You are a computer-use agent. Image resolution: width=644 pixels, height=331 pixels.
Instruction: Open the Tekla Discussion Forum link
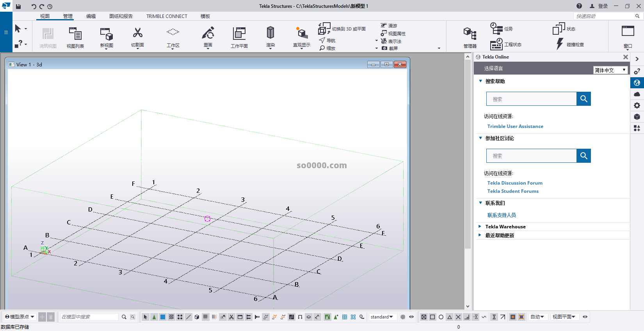[x=515, y=183]
